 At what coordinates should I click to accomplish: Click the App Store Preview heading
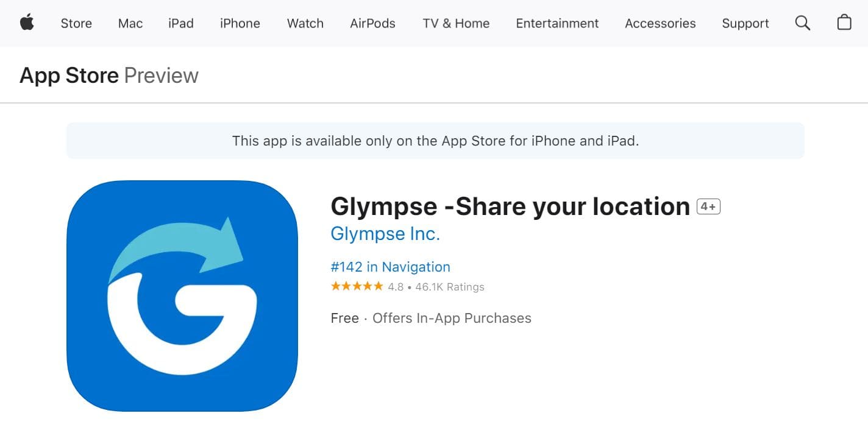pos(109,76)
